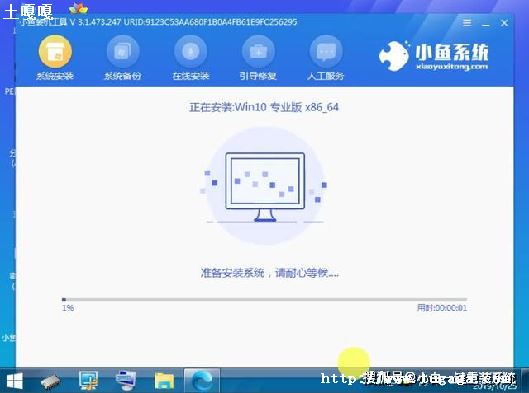The width and height of the screenshot is (529, 393).
Task: Click the 用时 elapsed time label
Action: [442, 308]
